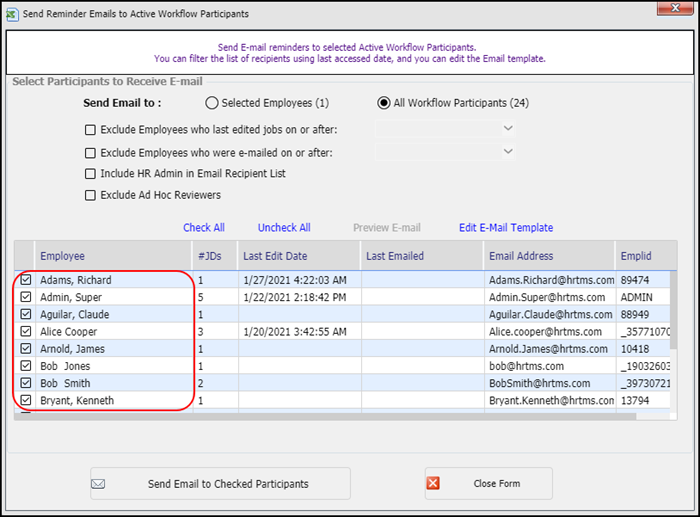Expand the e-mailed on or after date dropdown
The height and width of the screenshot is (517, 700).
point(508,151)
